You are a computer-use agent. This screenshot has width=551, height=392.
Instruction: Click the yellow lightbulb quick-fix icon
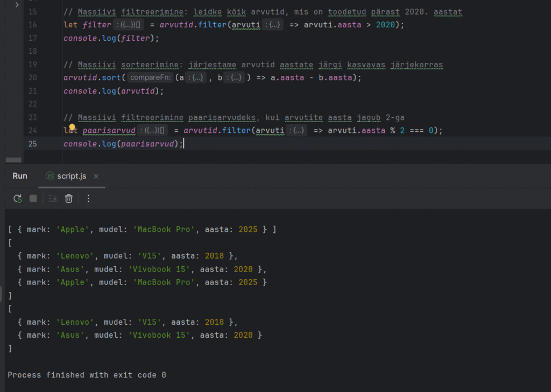(x=72, y=128)
